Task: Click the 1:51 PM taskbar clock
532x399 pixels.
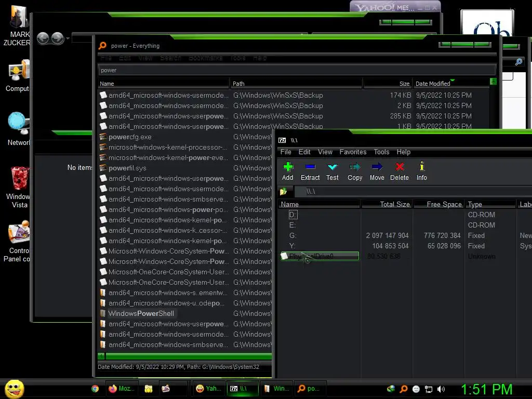Action: pos(486,390)
